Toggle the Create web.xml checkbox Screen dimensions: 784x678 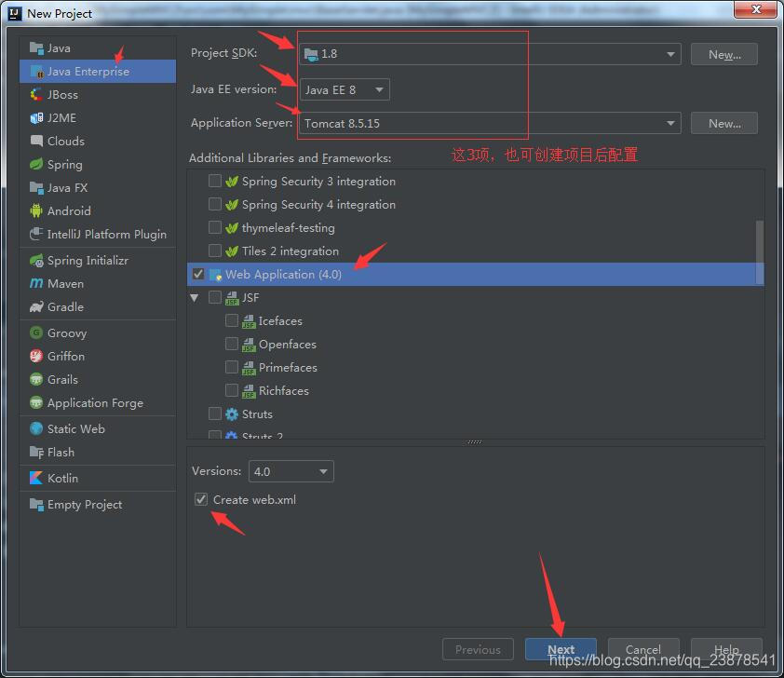201,499
